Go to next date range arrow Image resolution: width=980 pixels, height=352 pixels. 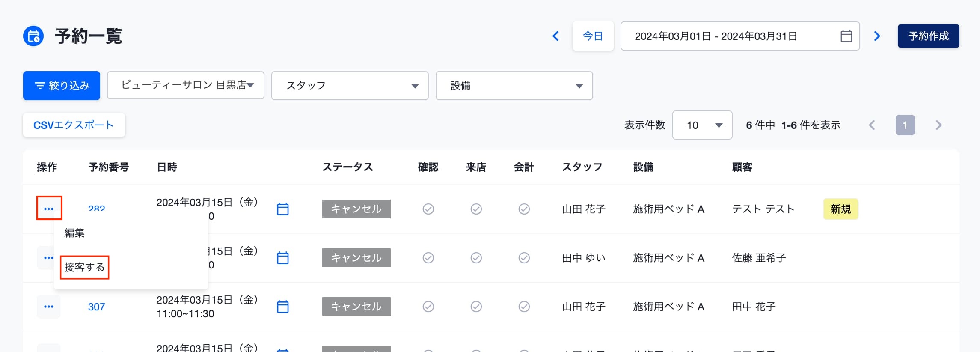877,36
